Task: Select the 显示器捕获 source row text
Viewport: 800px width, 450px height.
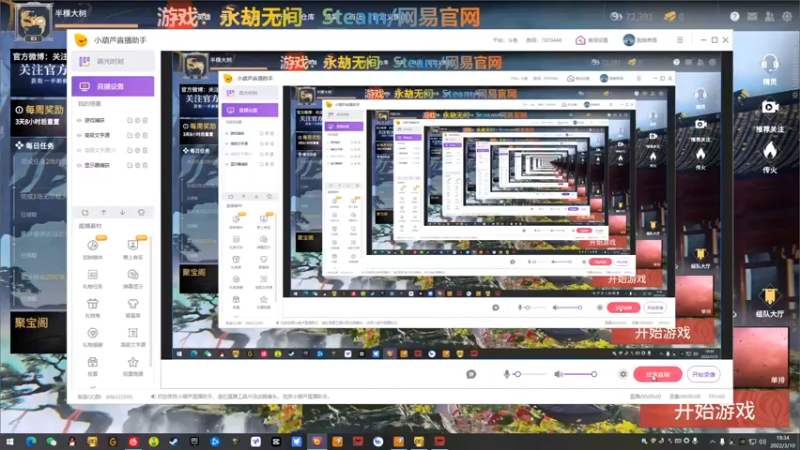Action: pos(97,165)
